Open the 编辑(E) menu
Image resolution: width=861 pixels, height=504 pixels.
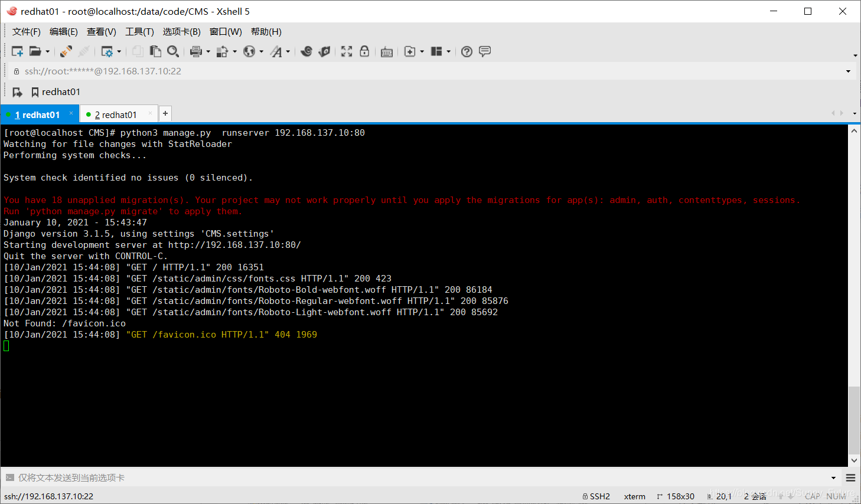click(x=64, y=32)
